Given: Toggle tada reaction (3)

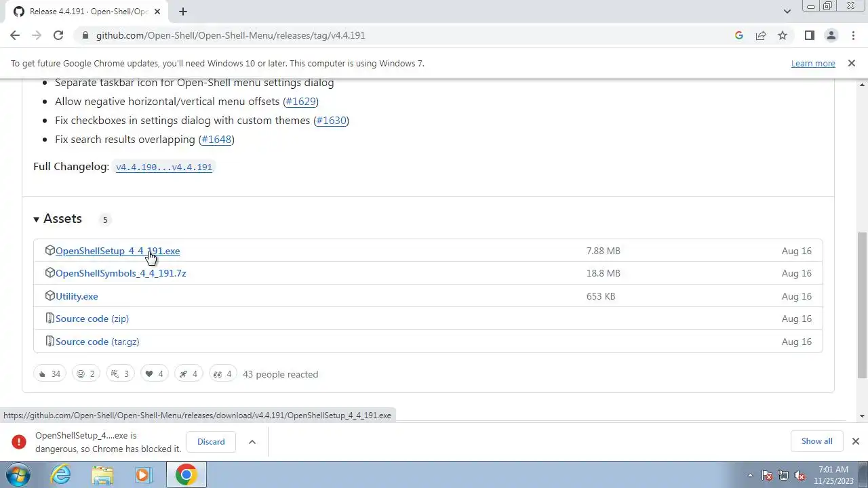Looking at the screenshot, I should pos(120,374).
